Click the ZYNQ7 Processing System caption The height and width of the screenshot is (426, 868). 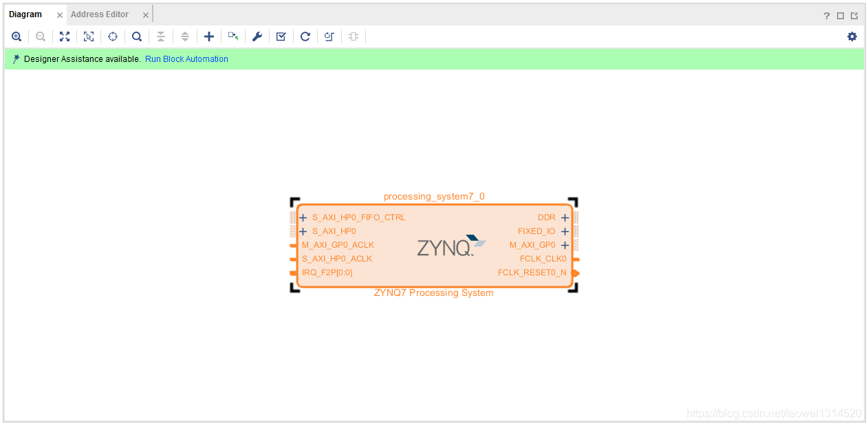[x=434, y=292]
